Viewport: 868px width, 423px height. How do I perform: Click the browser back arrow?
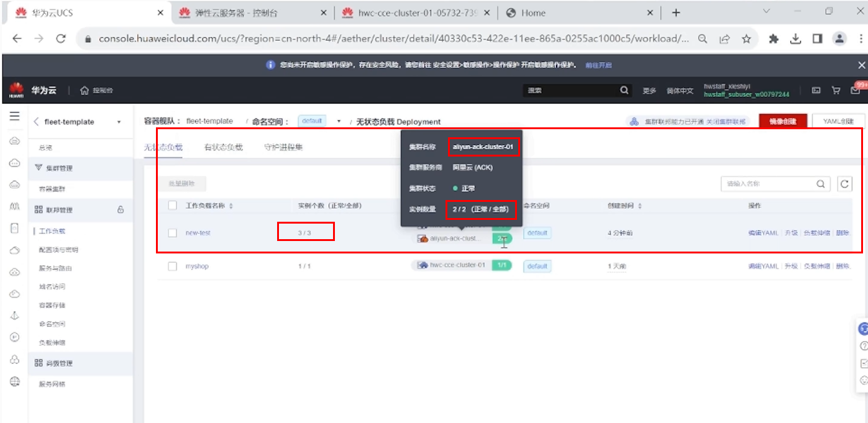[17, 39]
